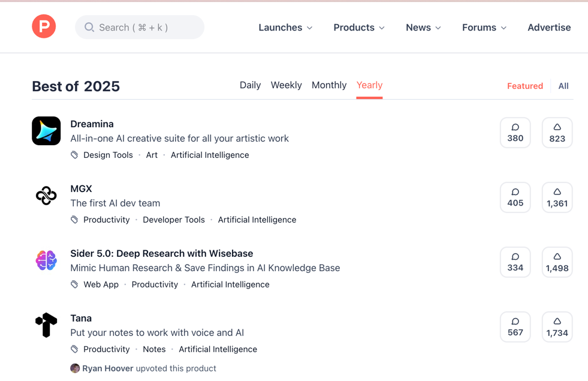Image resolution: width=588 pixels, height=381 pixels.
Task: Upvote MGX with 1,361 votes
Action: [557, 197]
